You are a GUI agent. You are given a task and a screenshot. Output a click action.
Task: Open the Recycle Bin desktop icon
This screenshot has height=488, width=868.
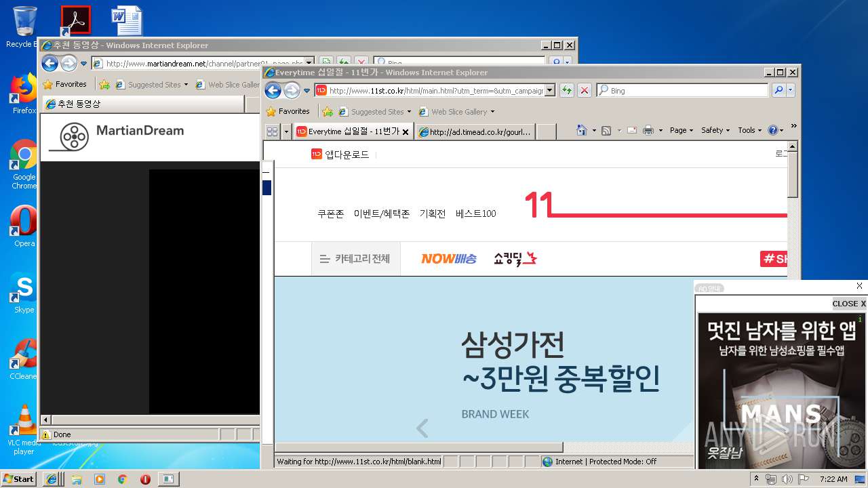click(x=24, y=27)
